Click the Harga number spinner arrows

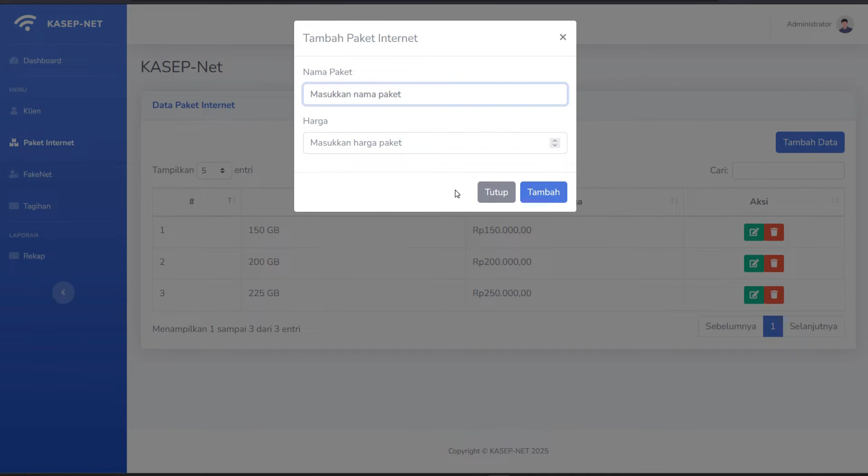point(555,143)
